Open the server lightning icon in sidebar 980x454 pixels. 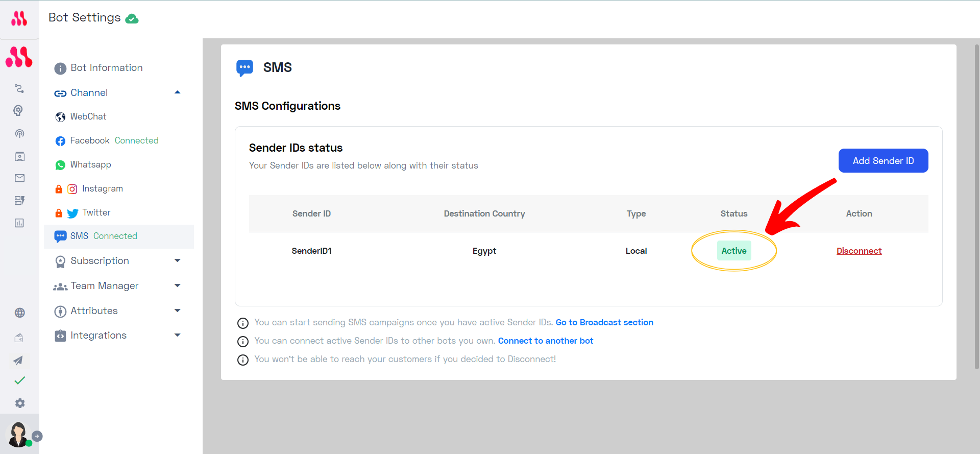tap(19, 200)
